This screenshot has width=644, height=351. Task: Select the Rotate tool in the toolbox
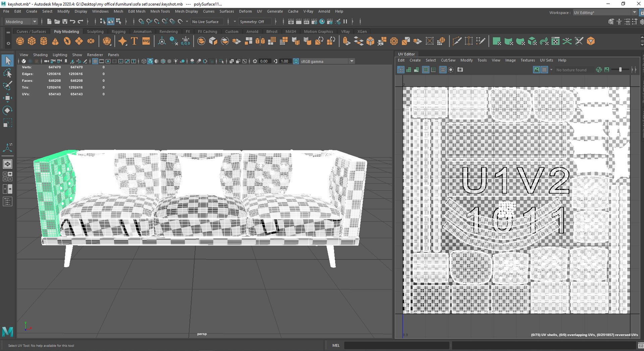click(7, 110)
